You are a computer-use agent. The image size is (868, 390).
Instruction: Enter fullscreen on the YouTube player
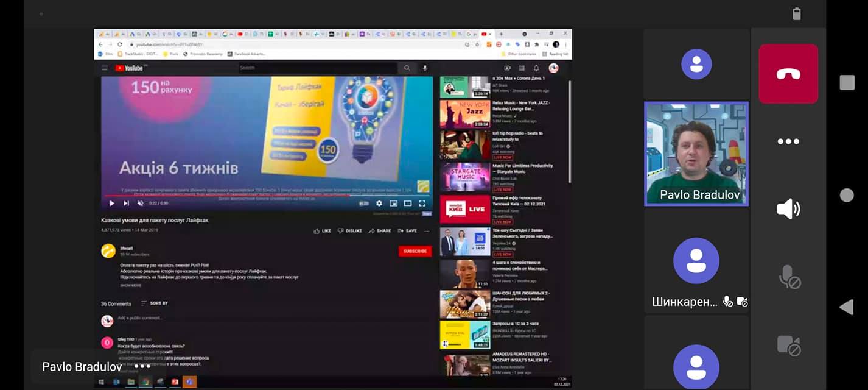click(x=422, y=204)
